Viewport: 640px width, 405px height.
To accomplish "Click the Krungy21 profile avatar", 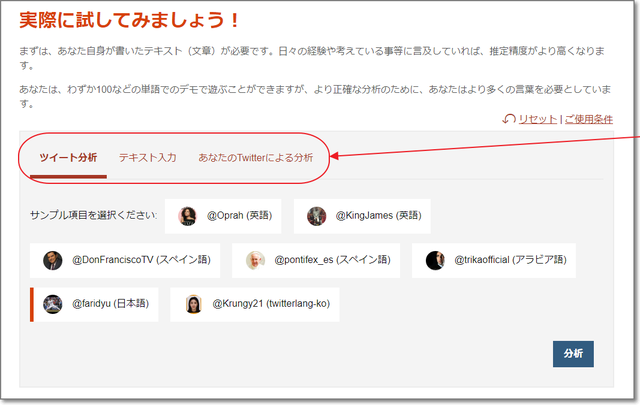I will [x=193, y=304].
